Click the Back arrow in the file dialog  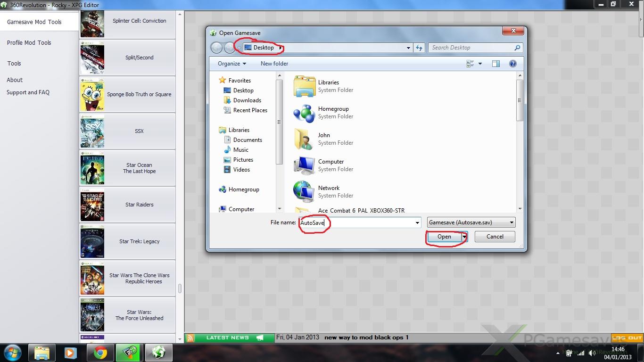click(216, 48)
